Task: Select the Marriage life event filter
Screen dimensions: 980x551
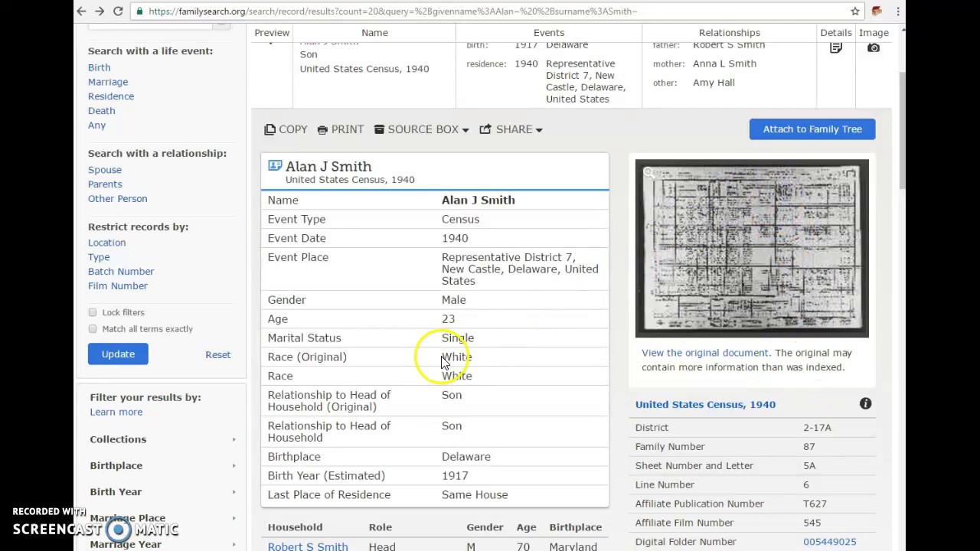Action: 108,82
